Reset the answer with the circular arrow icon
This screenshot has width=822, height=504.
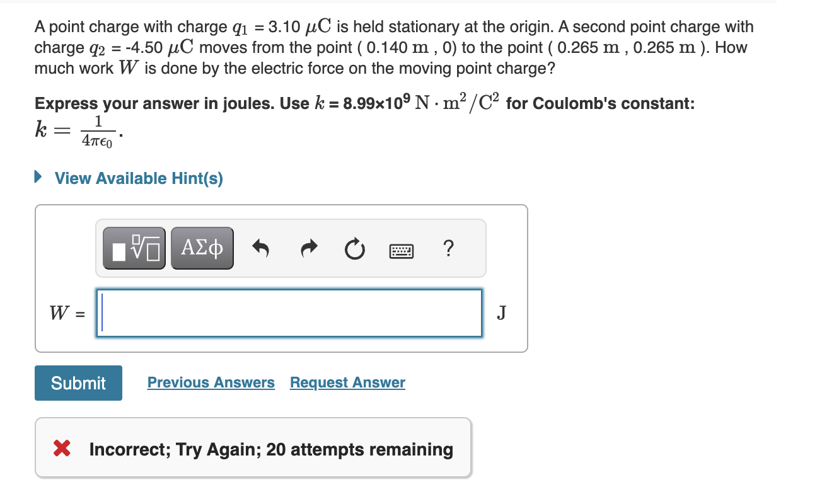point(355,249)
